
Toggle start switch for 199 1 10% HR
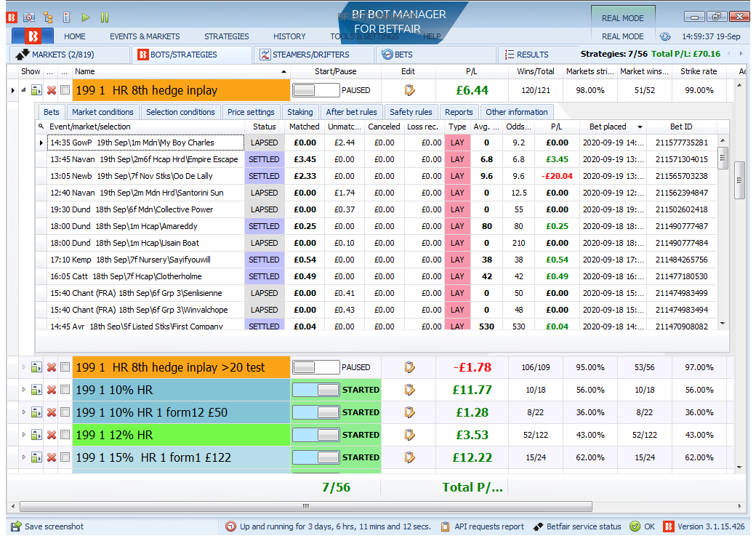click(x=315, y=390)
